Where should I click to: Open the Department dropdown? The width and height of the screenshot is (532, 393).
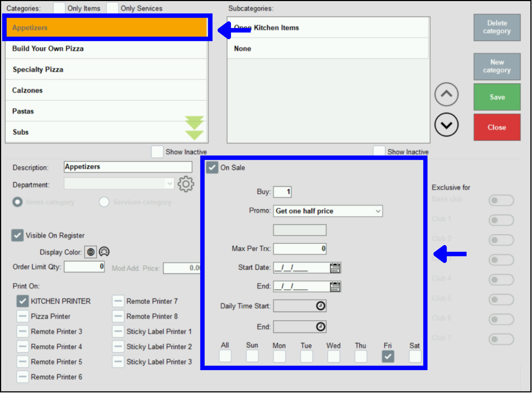point(119,183)
